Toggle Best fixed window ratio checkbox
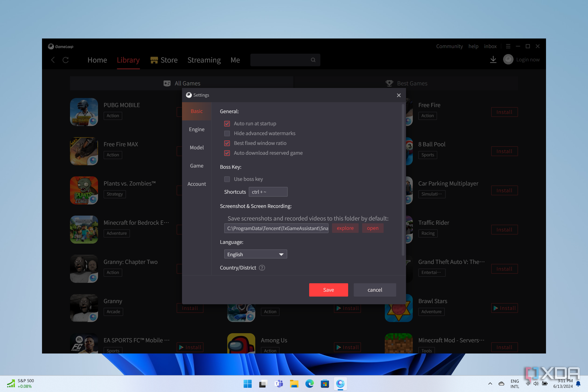Viewport: 588px width, 392px height. pos(227,143)
